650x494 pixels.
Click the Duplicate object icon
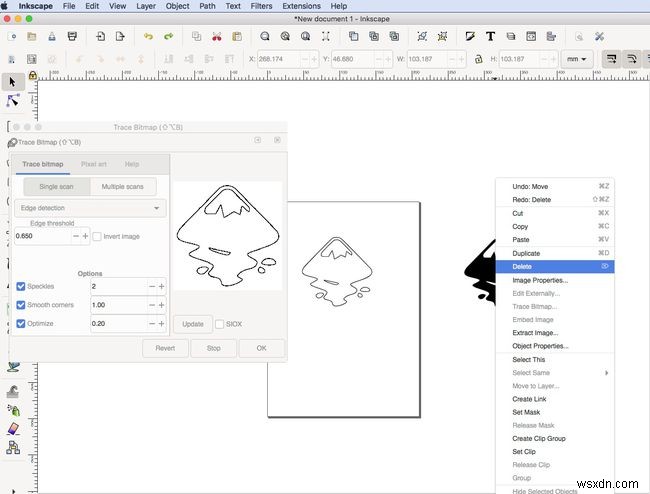pos(354,36)
